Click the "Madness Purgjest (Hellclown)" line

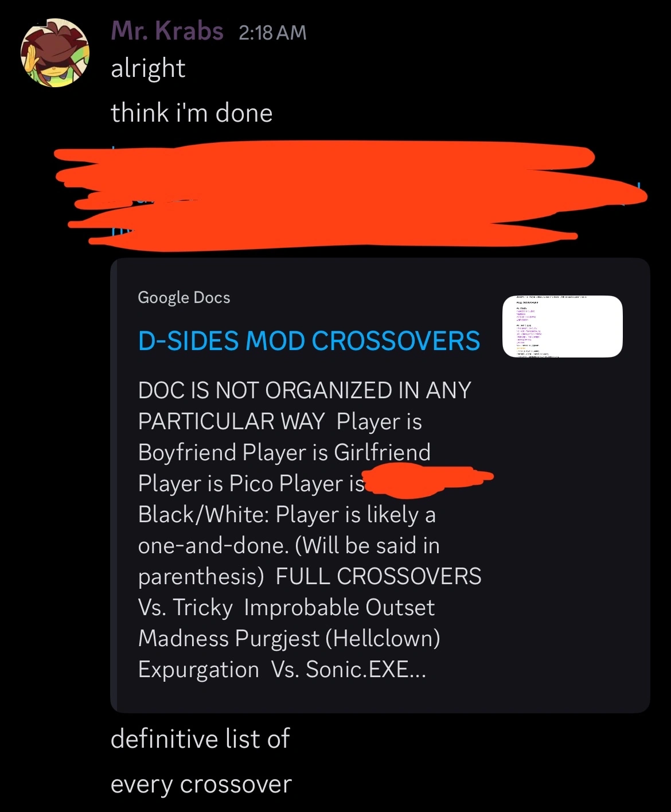point(289,639)
